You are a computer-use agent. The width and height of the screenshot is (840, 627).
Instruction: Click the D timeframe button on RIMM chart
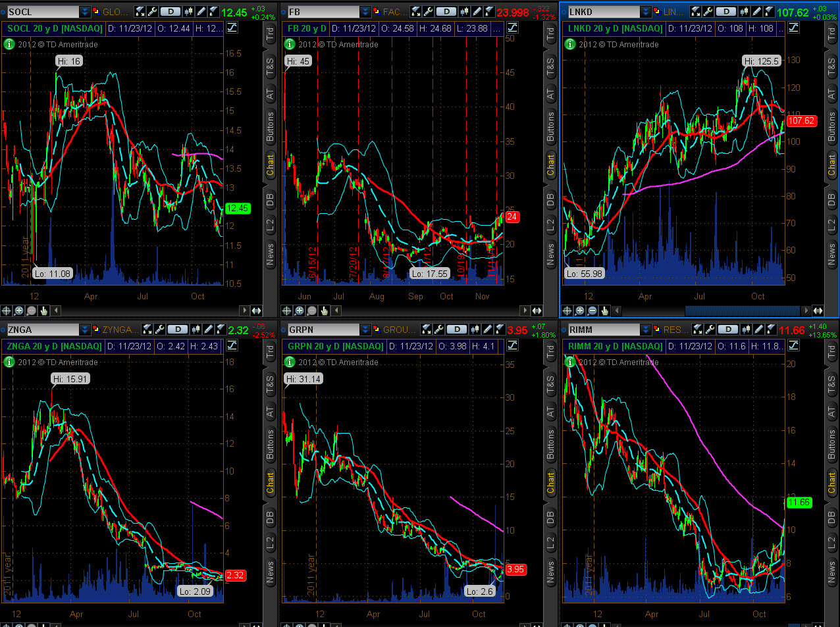[727, 330]
